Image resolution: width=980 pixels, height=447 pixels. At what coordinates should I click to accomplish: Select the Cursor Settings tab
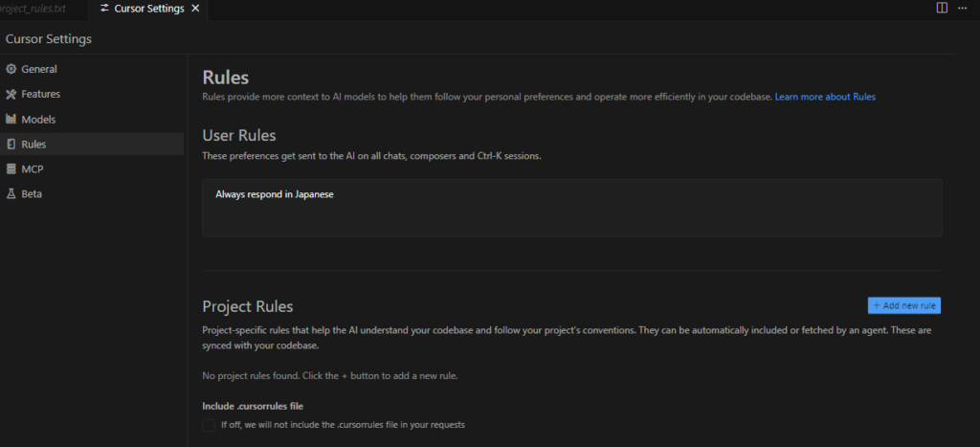(x=148, y=9)
